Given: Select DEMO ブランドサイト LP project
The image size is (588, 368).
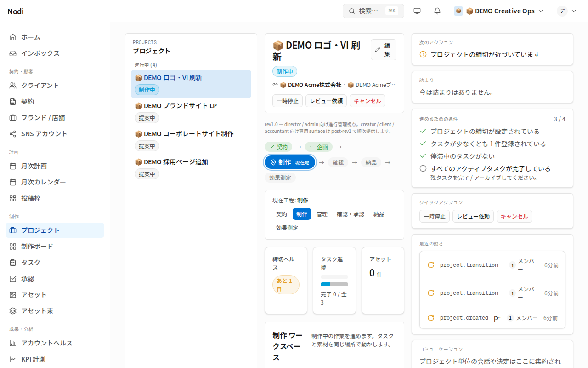Looking at the screenshot, I should 191,112.
